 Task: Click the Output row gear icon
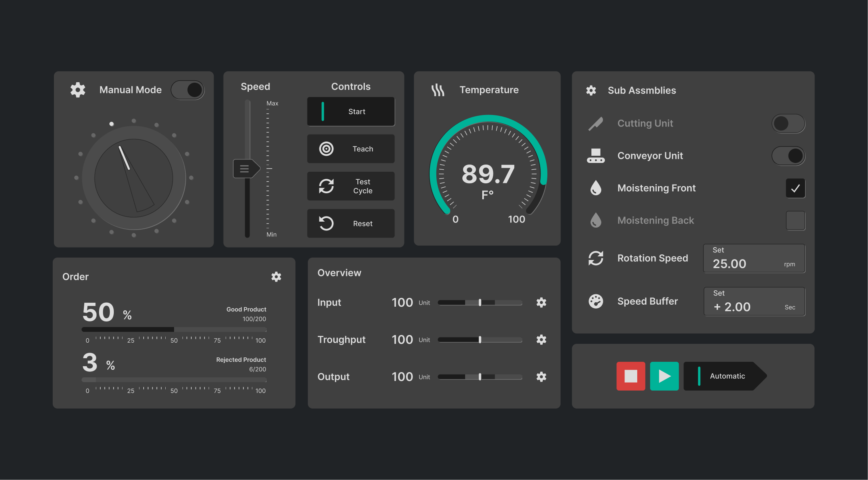pos(541,377)
